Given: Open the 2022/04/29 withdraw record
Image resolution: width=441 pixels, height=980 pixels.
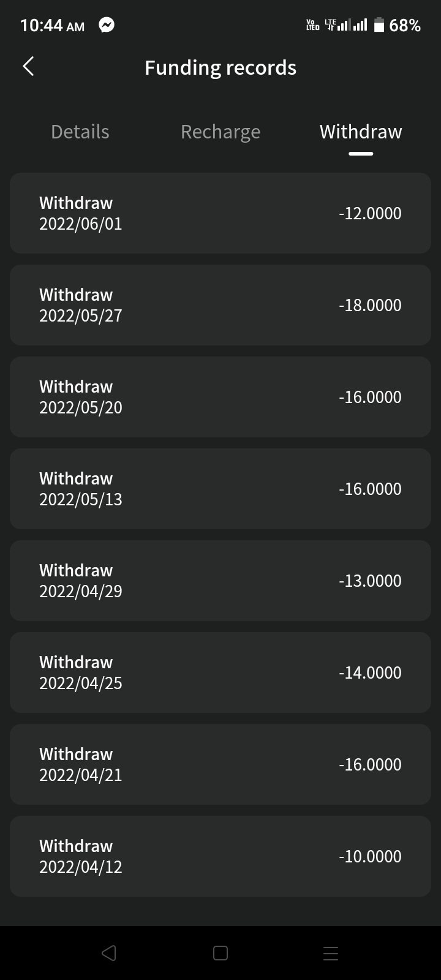Looking at the screenshot, I should point(221,581).
